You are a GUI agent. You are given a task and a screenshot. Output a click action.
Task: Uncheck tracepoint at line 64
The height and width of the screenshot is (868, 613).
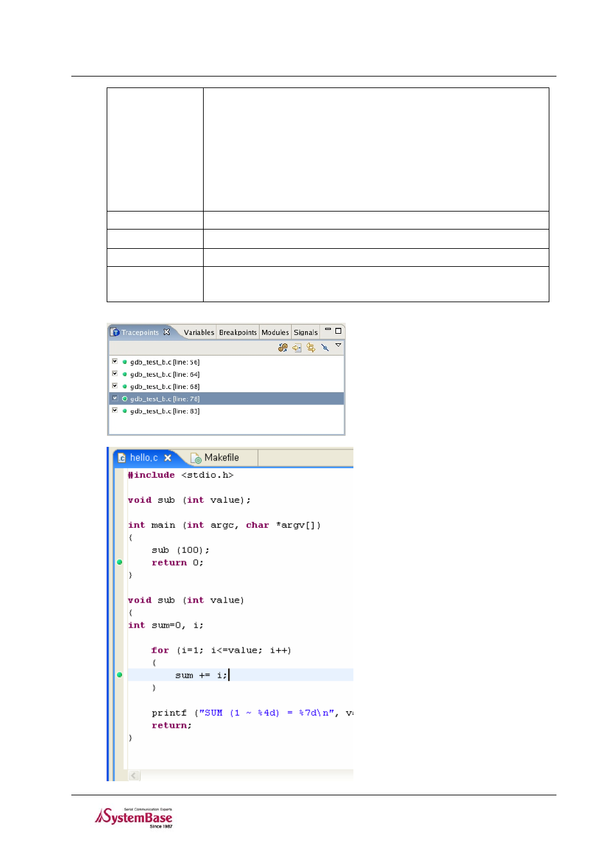115,374
